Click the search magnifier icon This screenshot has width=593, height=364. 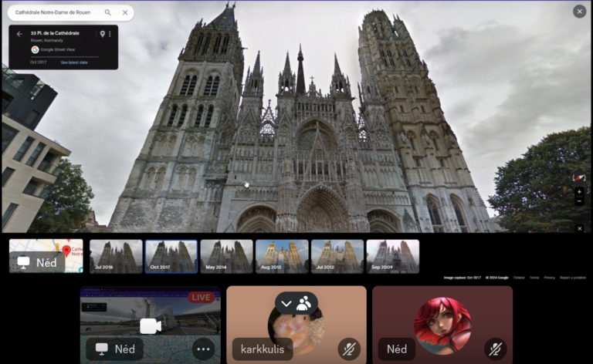click(108, 12)
